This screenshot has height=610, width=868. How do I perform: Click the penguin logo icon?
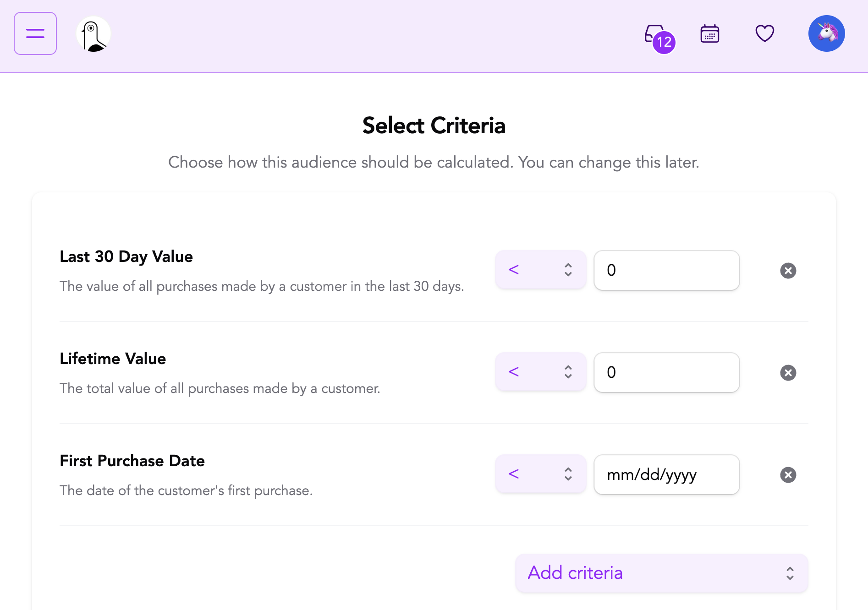93,33
